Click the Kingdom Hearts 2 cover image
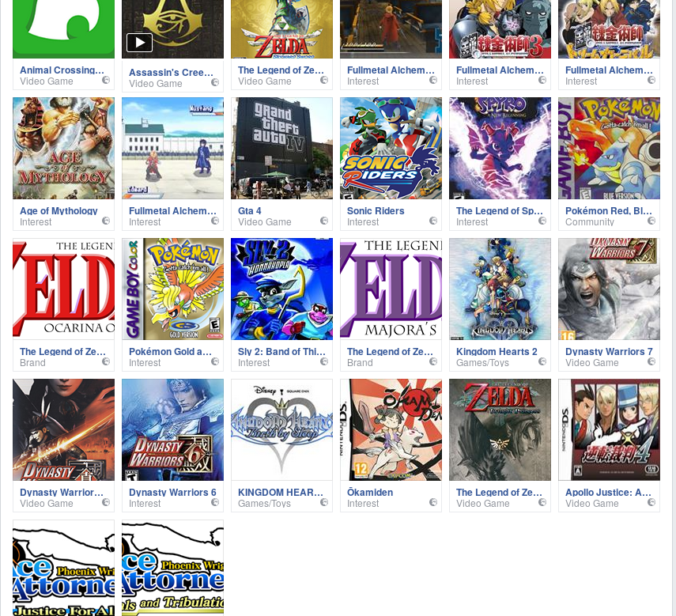 coord(500,289)
